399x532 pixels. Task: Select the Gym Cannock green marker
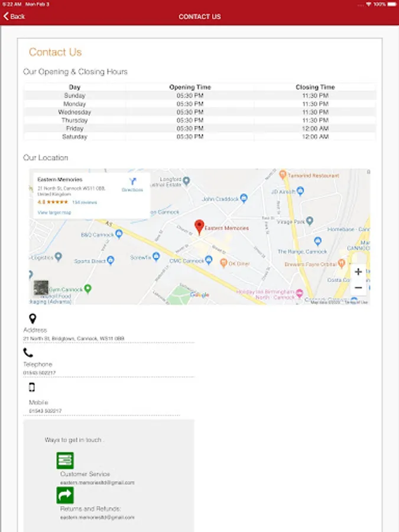click(87, 288)
